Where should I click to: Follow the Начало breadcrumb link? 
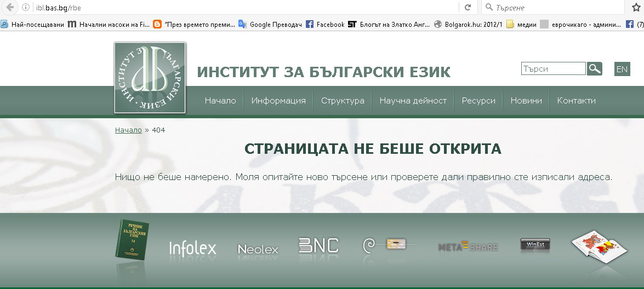(128, 130)
